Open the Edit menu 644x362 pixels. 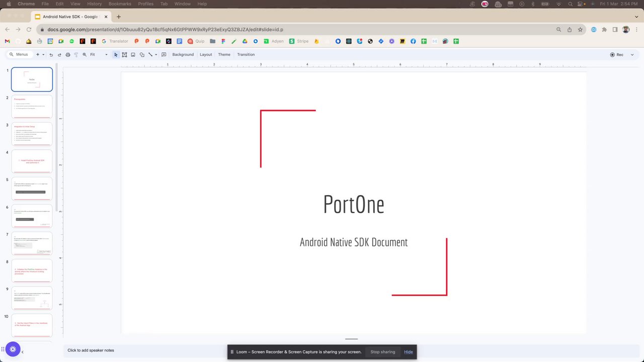[x=59, y=4]
